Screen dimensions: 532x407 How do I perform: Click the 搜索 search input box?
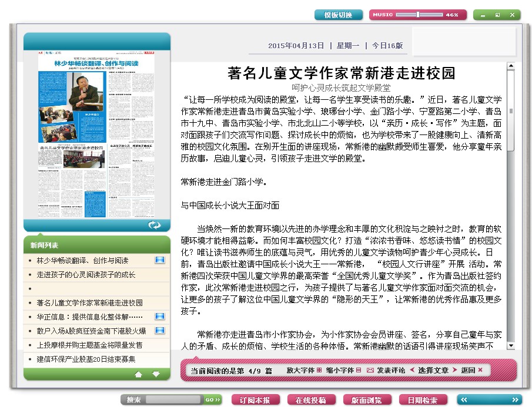175,400
